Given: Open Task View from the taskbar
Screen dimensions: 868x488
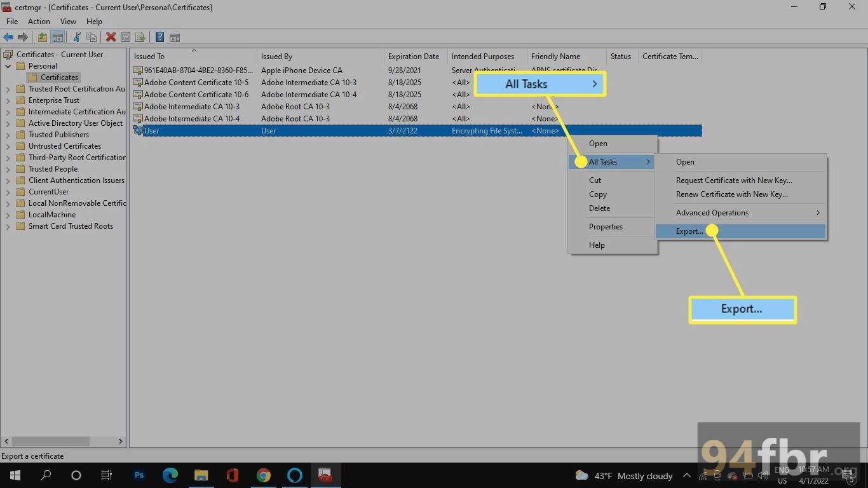Looking at the screenshot, I should click(107, 475).
